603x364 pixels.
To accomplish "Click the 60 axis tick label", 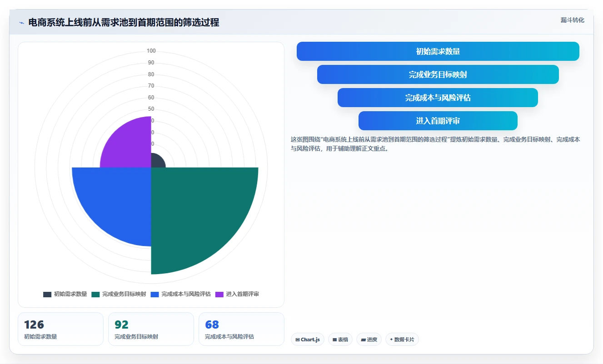I will click(151, 98).
